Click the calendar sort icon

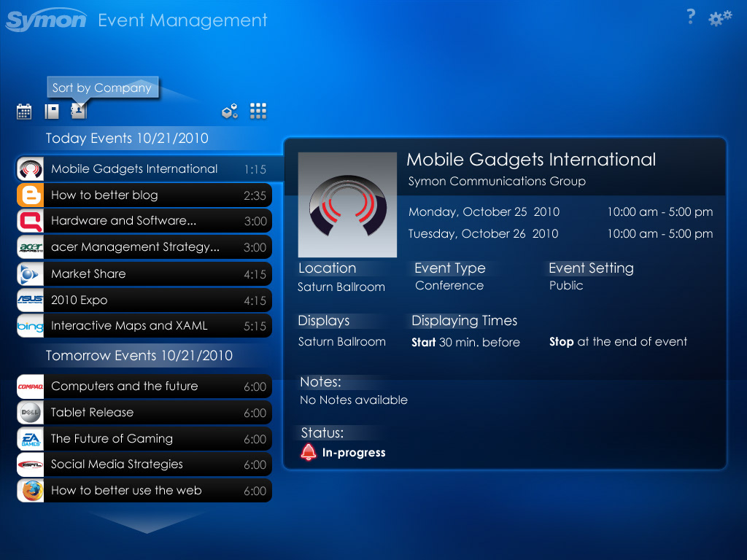pyautogui.click(x=24, y=111)
